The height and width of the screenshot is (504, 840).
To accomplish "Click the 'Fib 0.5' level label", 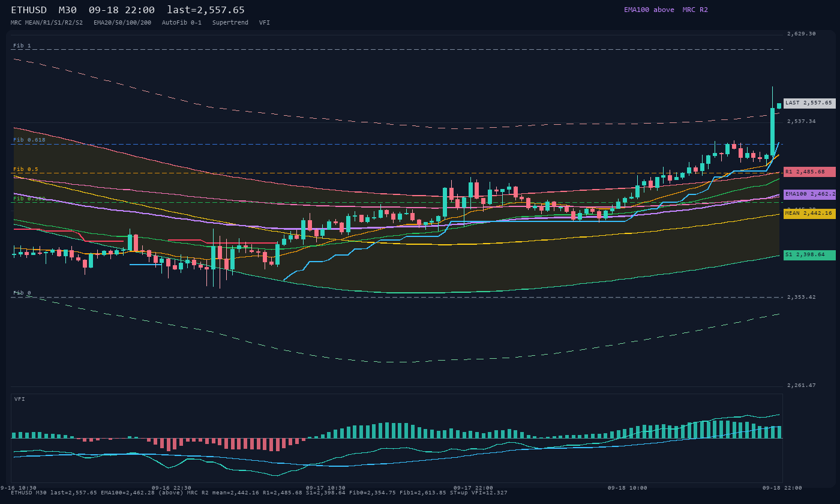I will 26,169.
